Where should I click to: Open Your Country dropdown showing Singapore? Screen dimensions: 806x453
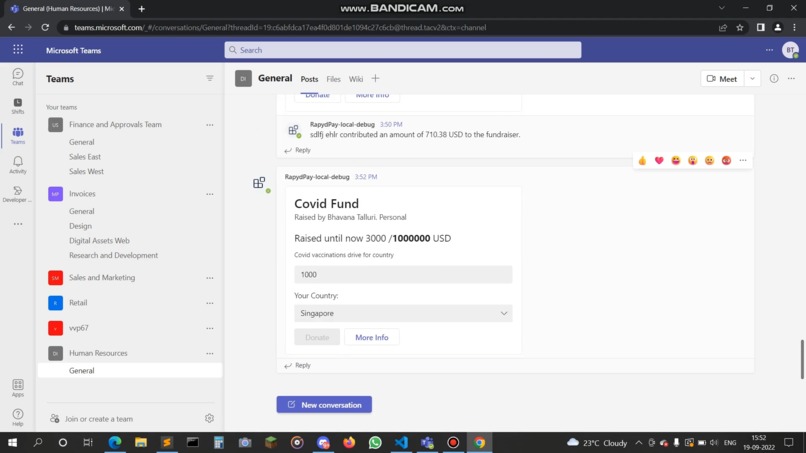click(x=403, y=313)
